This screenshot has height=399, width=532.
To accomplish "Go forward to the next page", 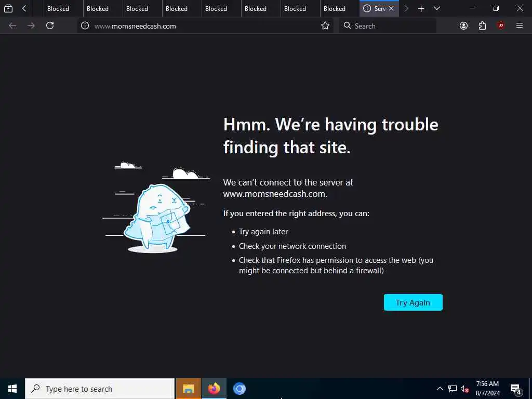I will 31,25.
